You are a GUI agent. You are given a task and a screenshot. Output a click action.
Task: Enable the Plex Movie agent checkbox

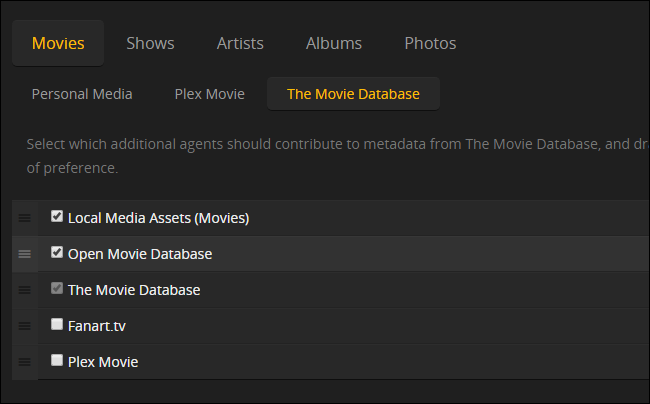click(57, 360)
